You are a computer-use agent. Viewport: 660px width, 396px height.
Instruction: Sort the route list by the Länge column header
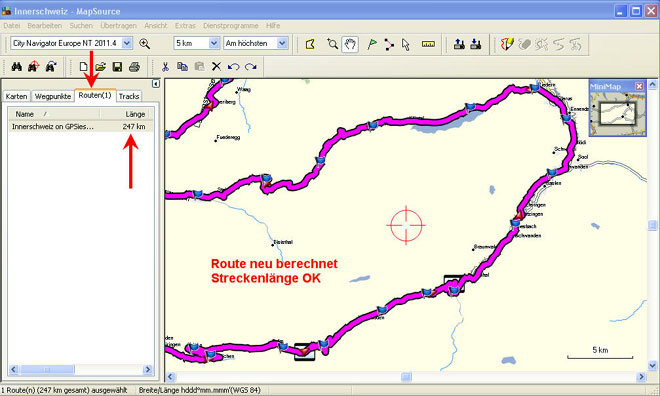[x=125, y=114]
